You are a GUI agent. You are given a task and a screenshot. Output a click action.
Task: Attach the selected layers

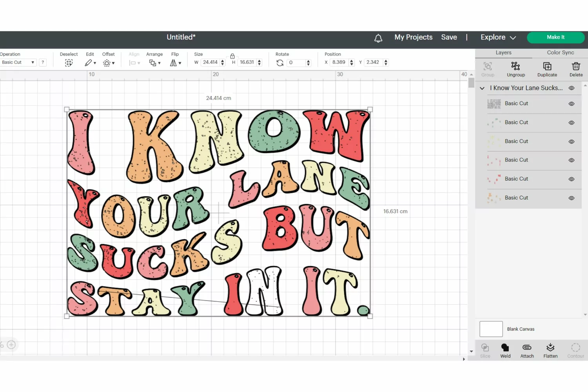point(527,348)
